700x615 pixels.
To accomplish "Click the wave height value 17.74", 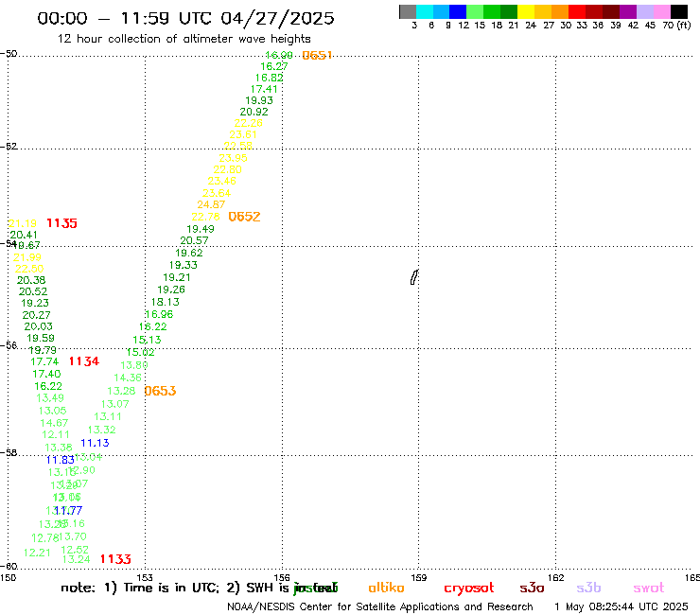I will [x=44, y=361].
